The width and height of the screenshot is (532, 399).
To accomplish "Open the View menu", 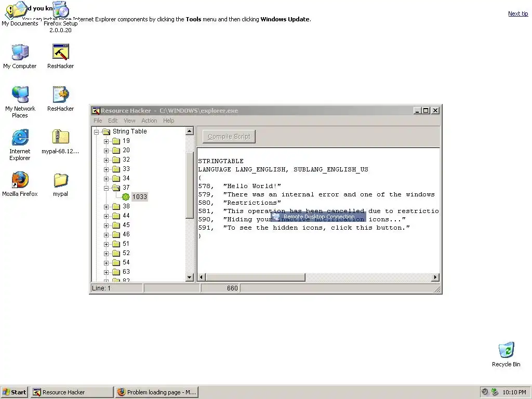I will 129,121.
